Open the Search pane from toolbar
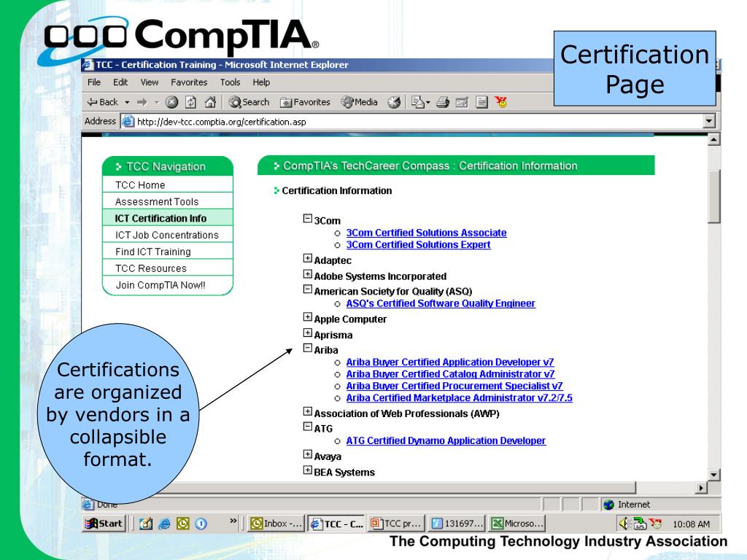This screenshot has width=747, height=560. tap(249, 102)
